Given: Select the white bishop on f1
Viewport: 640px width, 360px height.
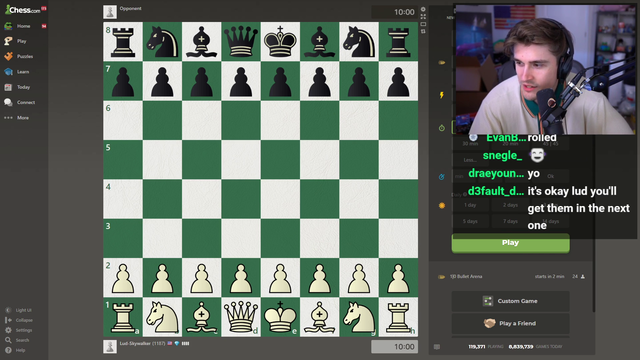Looking at the screenshot, I should (x=320, y=317).
